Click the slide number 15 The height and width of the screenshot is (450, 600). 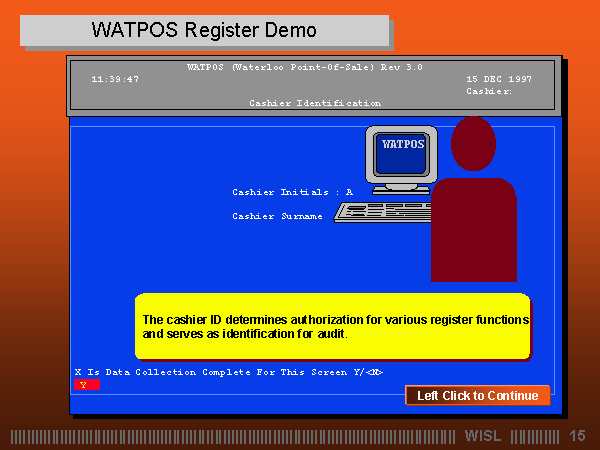click(577, 436)
